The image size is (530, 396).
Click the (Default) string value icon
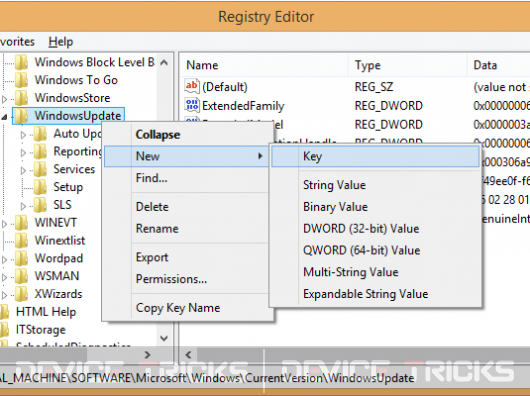coord(192,86)
